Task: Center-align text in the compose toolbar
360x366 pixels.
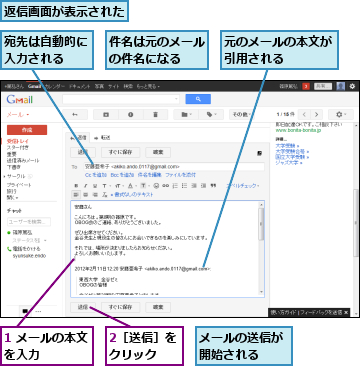Action: 85,194
